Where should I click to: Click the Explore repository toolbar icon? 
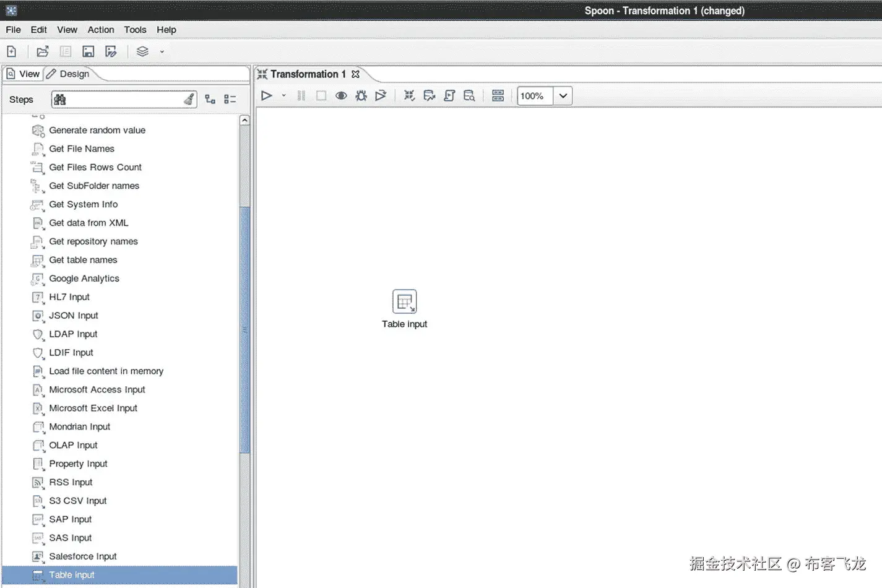click(66, 52)
